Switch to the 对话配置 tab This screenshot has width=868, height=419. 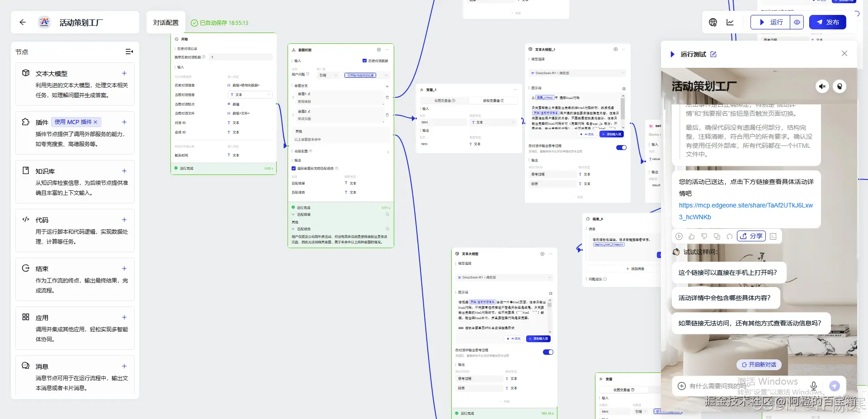point(166,22)
